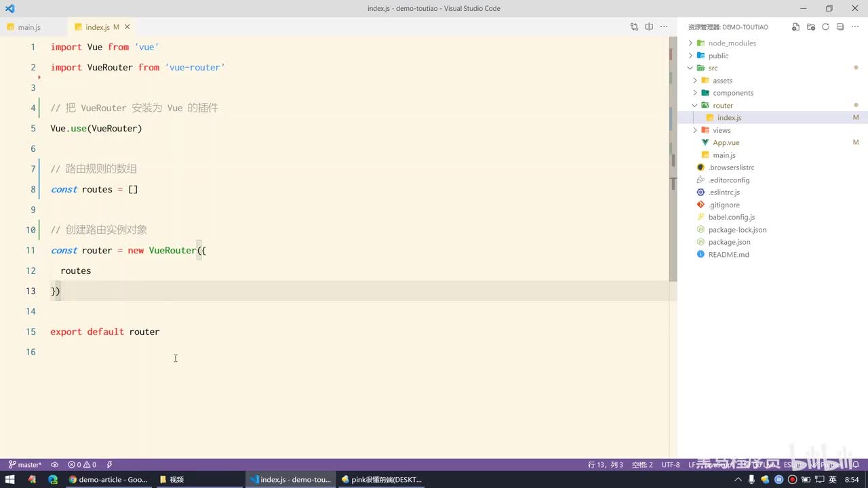
Task: Open index.js under router folder
Action: click(772, 118)
